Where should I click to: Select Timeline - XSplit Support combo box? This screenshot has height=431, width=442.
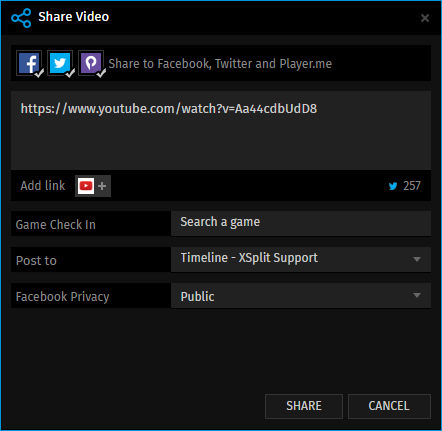(301, 259)
